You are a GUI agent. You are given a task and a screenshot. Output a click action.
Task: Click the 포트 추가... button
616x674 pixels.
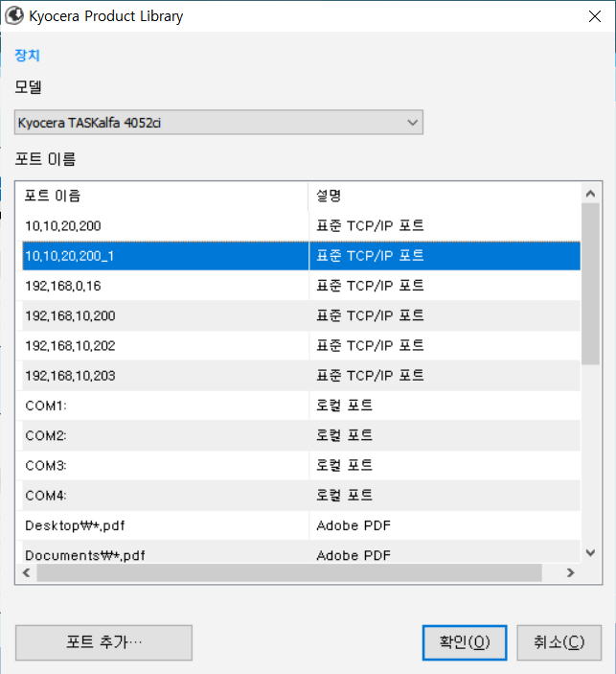(x=103, y=642)
